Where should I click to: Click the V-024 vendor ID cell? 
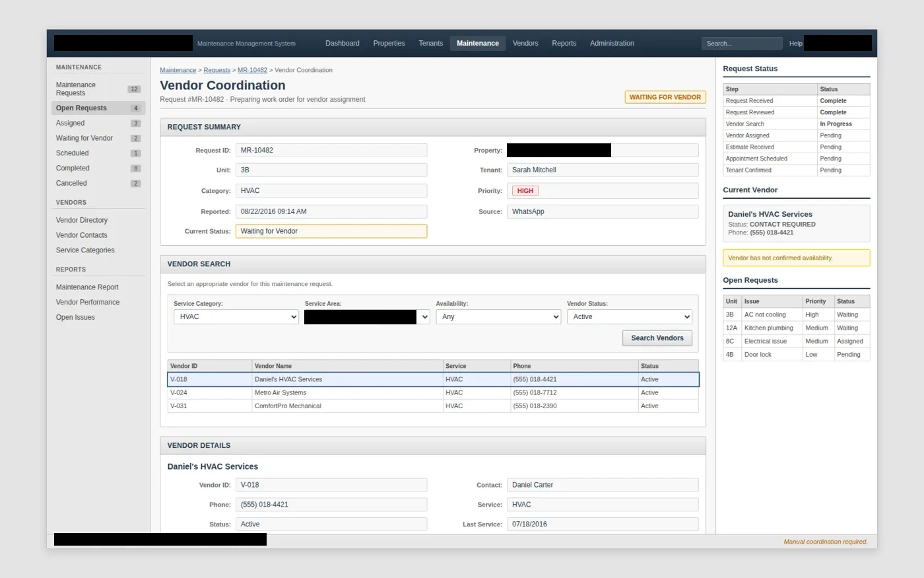coord(210,392)
